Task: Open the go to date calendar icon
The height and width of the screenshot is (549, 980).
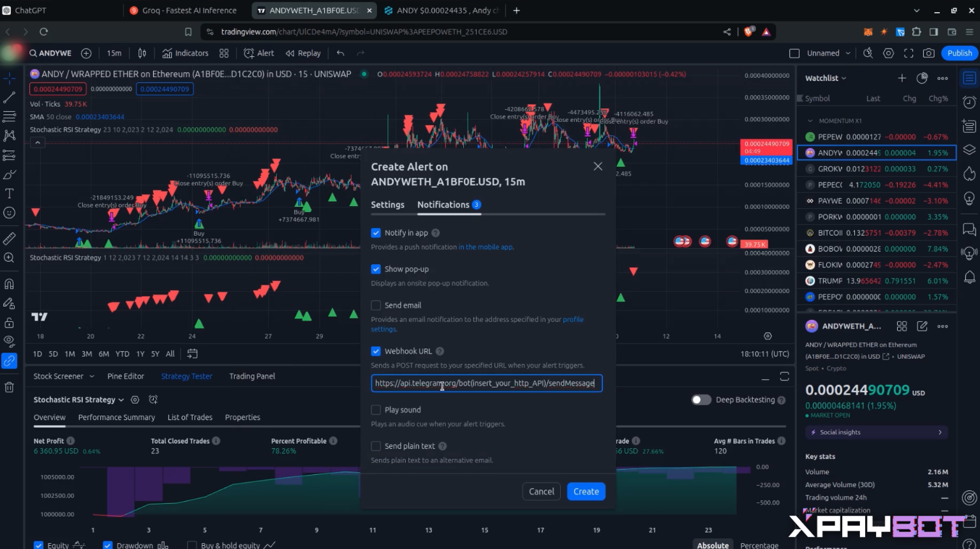Action: point(192,354)
